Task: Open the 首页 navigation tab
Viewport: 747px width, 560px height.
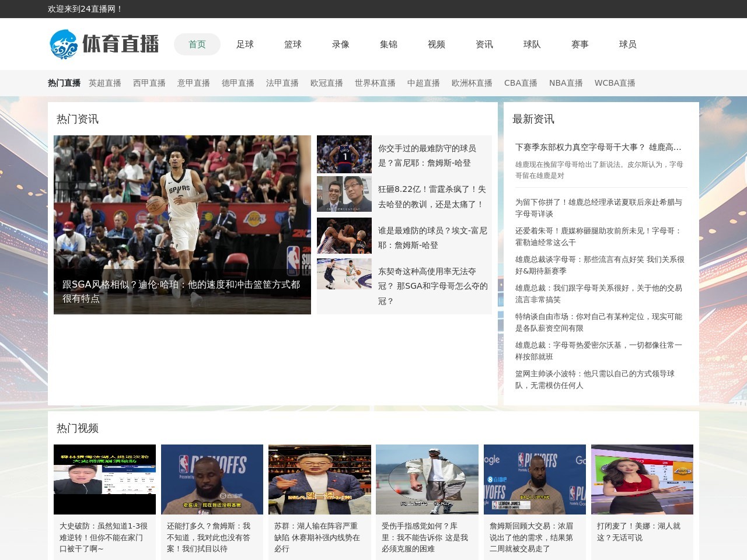Action: (x=197, y=44)
